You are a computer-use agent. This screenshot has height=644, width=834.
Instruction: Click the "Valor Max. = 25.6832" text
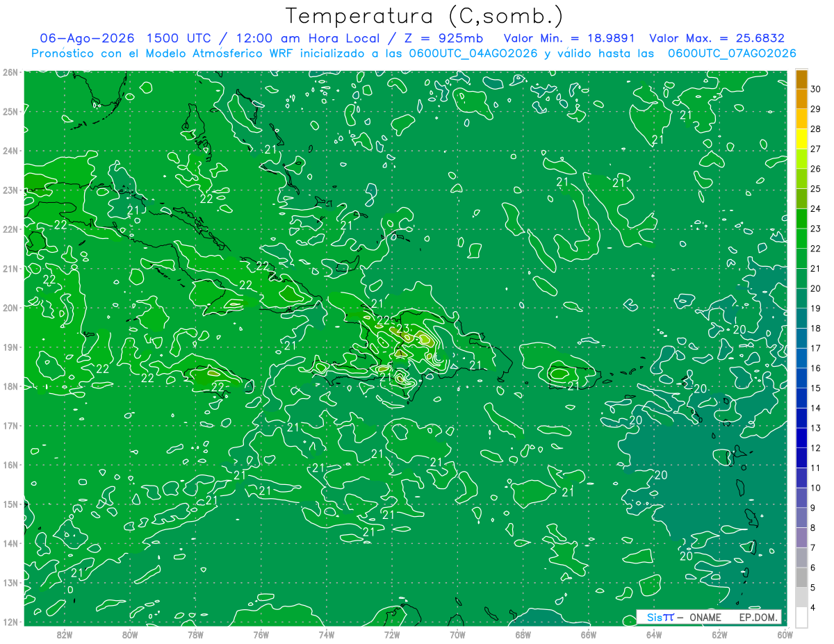(x=717, y=38)
